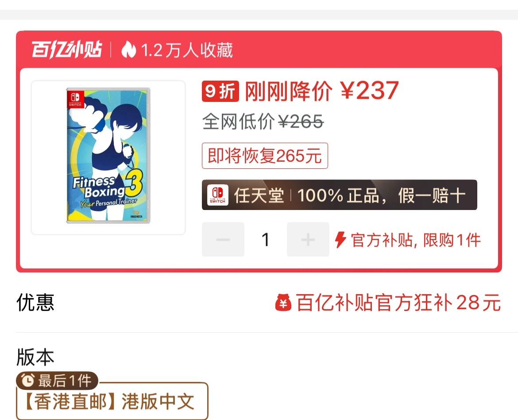Click the 百亿补贴 logo in red banner

click(x=67, y=50)
